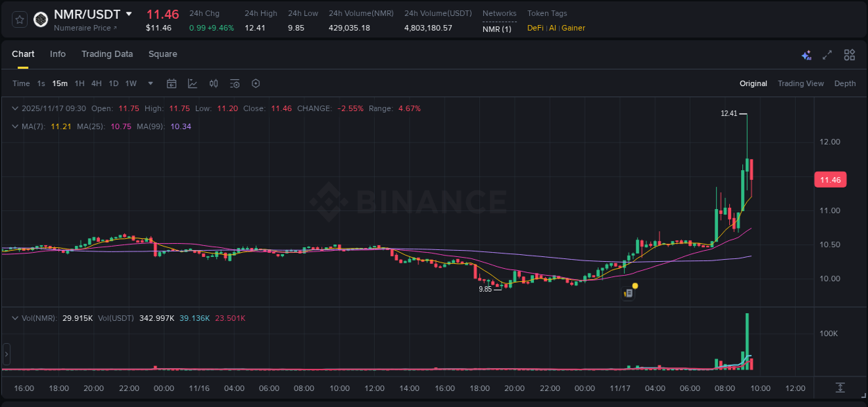Collapse the MA indicators row chevron

pos(15,126)
